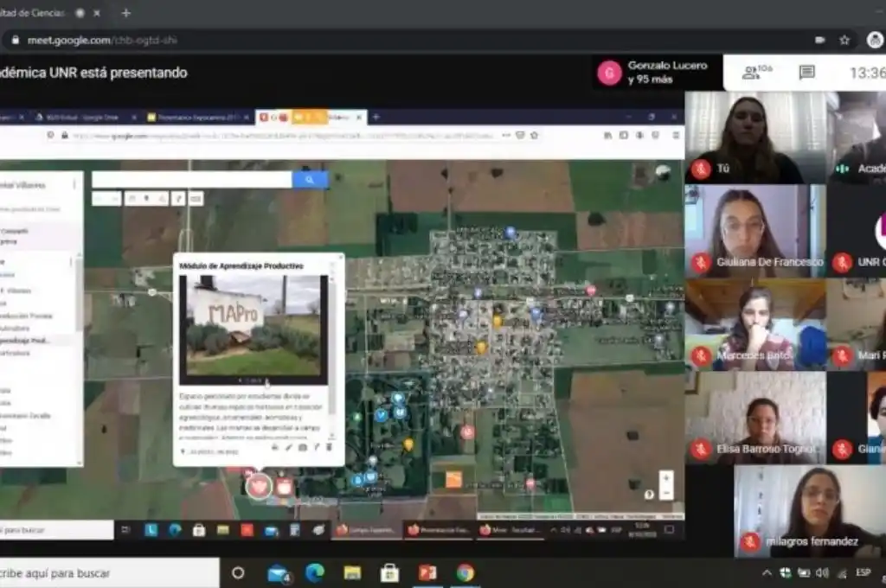Launch Chrome from the Windows taskbar
The width and height of the screenshot is (886, 588).
click(x=465, y=572)
